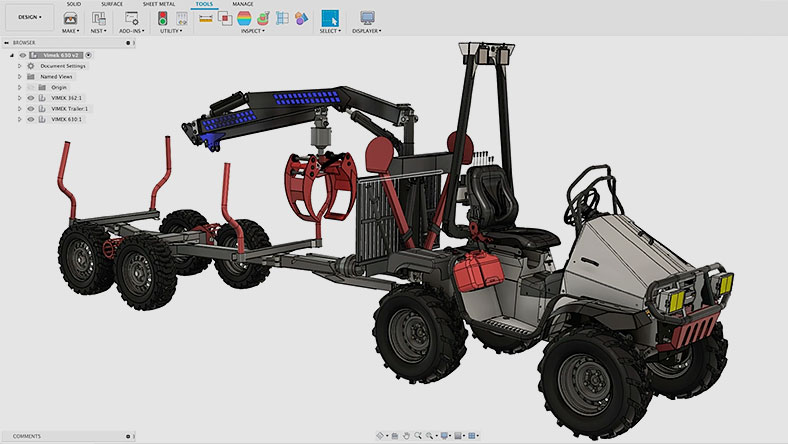Switch to the Sheet Metal tab
The width and height of the screenshot is (788, 444).
pyautogui.click(x=157, y=4)
